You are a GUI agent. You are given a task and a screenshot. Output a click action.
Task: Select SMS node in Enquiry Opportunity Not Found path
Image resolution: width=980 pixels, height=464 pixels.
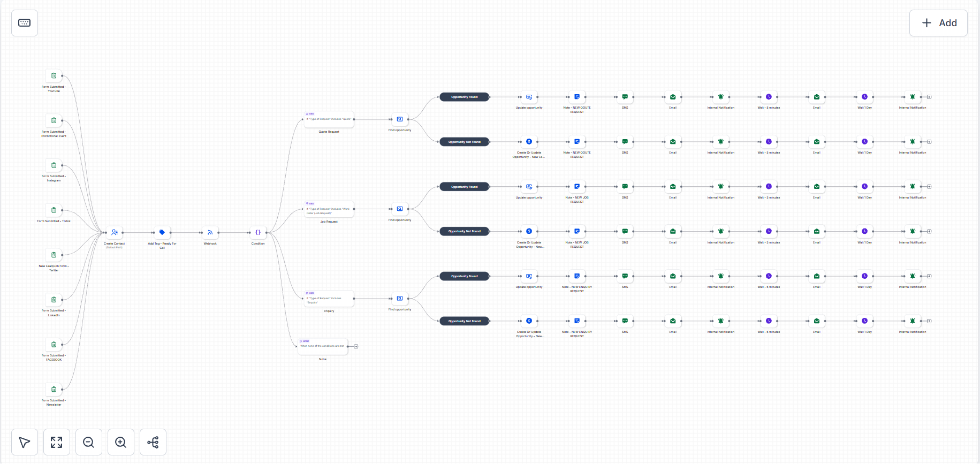625,321
